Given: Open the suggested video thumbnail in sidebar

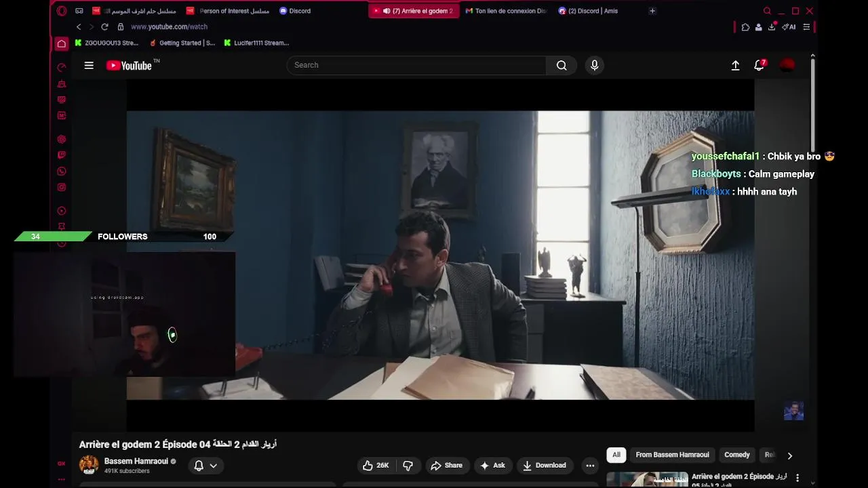Looking at the screenshot, I should [x=647, y=479].
